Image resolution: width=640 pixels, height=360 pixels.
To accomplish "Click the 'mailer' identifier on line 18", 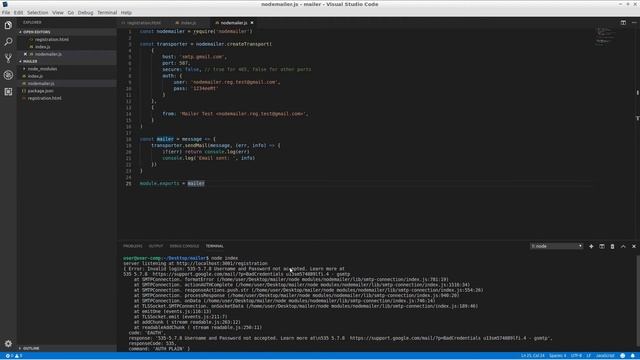I will [x=165, y=139].
